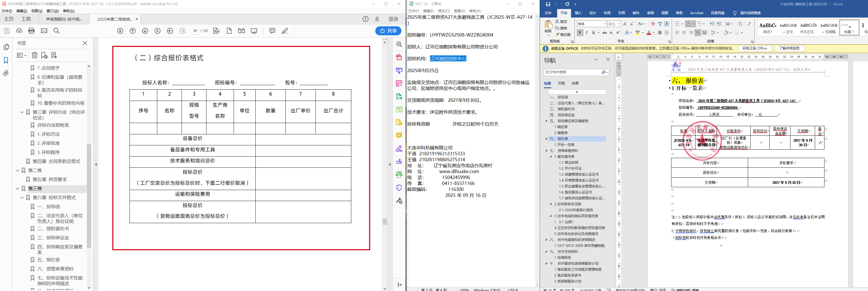868x291 pixels.
Task: Save the Word document via quick access
Action: 548,4
